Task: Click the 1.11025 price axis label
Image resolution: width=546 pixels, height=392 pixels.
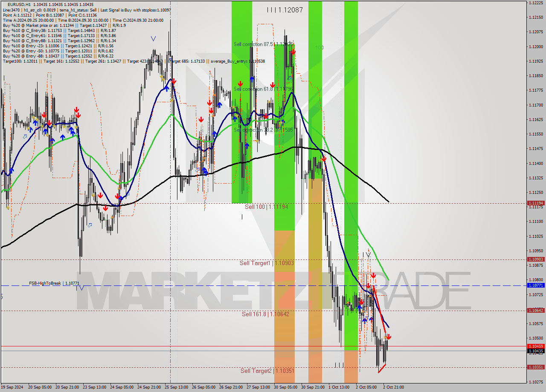Action: pos(536,236)
